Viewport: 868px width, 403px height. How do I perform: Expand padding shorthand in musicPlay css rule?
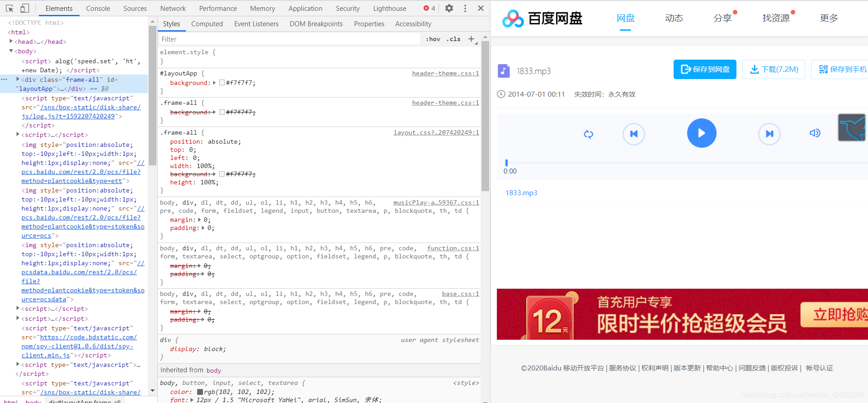203,228
